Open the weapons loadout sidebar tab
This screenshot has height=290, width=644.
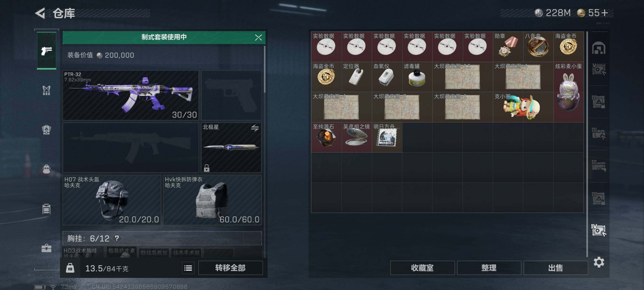47,51
